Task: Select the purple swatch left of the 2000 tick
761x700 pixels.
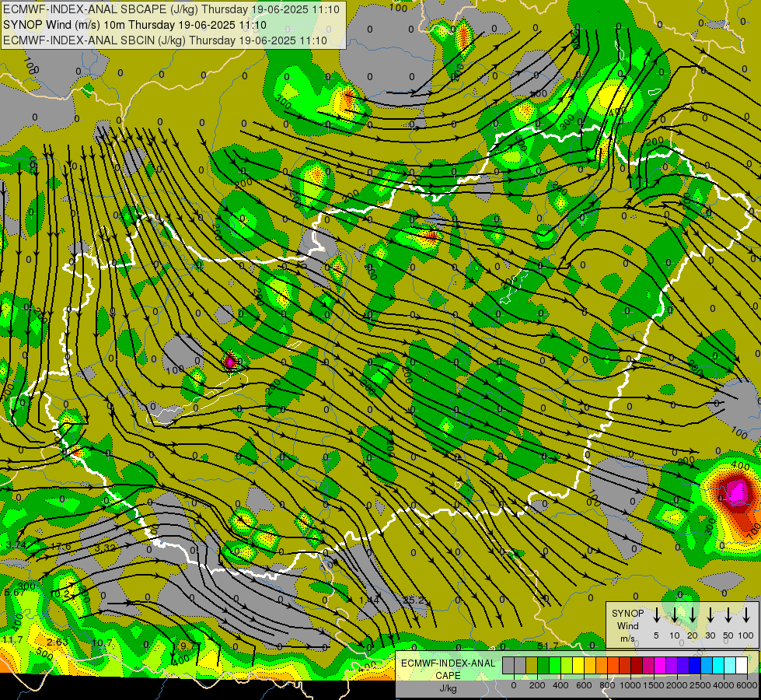Action: [672, 665]
